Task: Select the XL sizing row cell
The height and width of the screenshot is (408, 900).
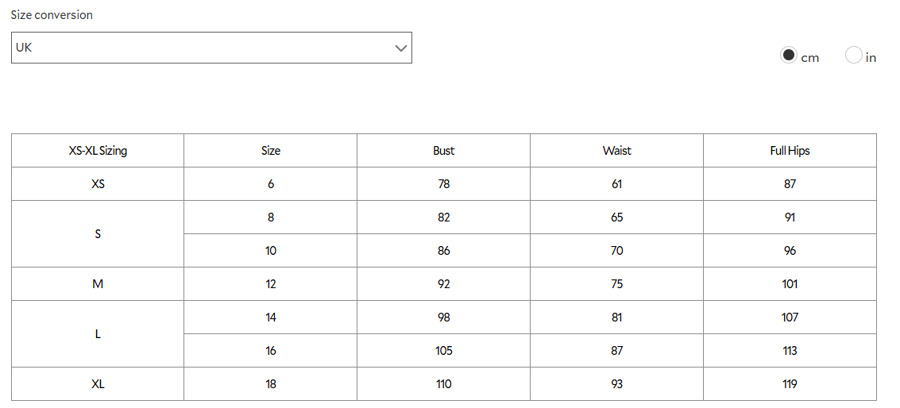Action: 98,384
